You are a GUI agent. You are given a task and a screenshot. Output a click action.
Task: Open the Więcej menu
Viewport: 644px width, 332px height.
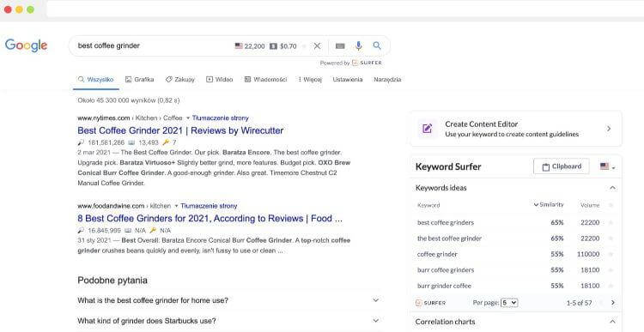point(310,80)
